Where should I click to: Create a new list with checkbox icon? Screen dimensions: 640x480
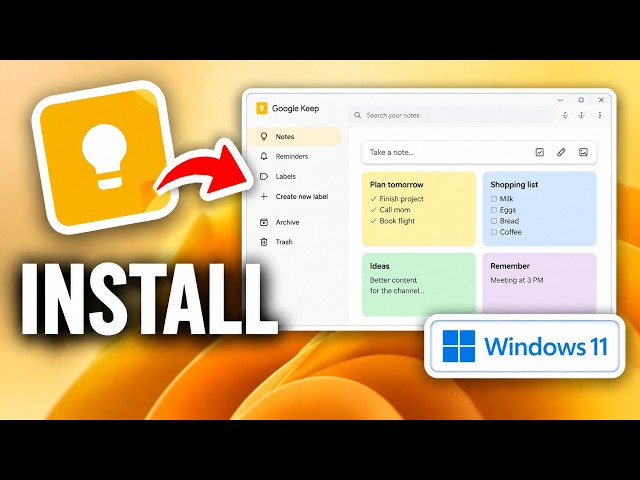[540, 152]
